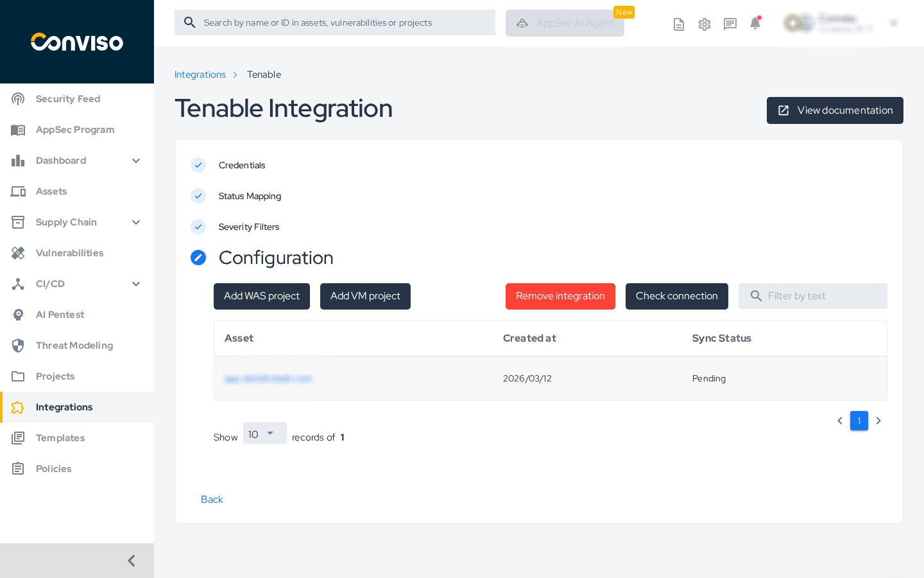Expand the Dashboard submenu chevron
This screenshot has width=924, height=578.
(136, 161)
